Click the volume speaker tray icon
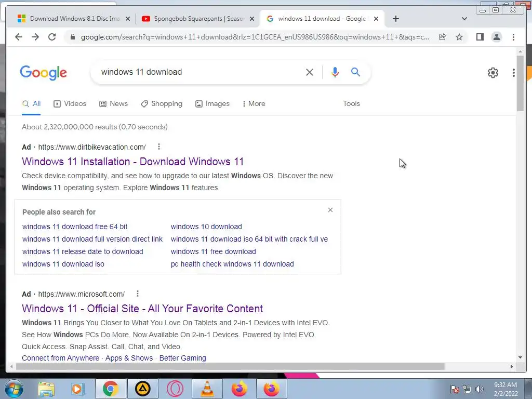Image resolution: width=532 pixels, height=399 pixels. pyautogui.click(x=479, y=389)
